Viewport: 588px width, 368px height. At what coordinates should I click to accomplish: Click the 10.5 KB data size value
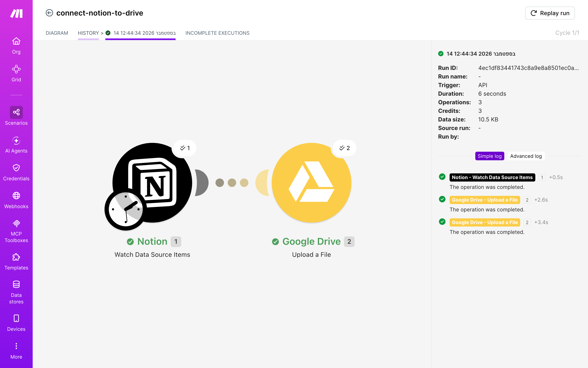(x=488, y=120)
